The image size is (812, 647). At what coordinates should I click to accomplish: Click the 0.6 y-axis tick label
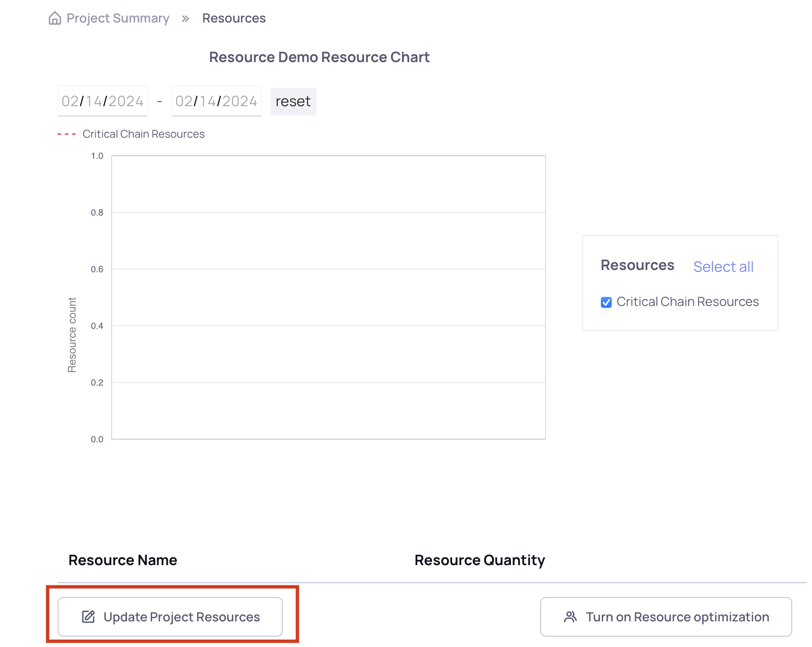click(x=97, y=269)
